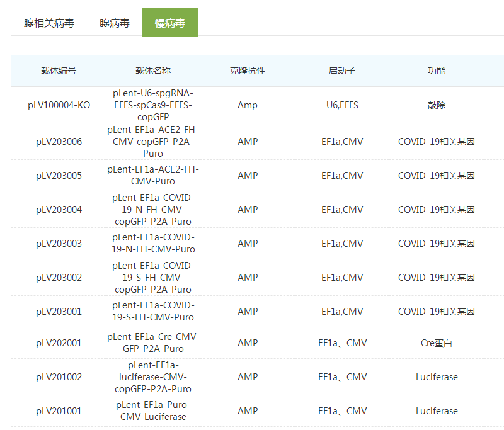
Task: Select vector ID pLV203002
Action: [59, 278]
